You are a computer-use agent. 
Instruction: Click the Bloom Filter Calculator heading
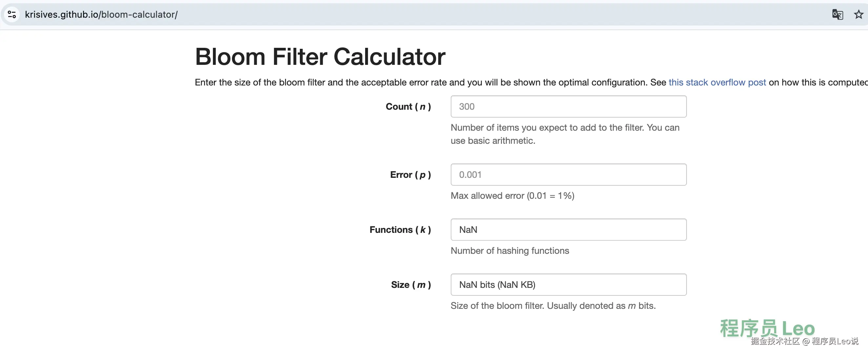click(320, 57)
